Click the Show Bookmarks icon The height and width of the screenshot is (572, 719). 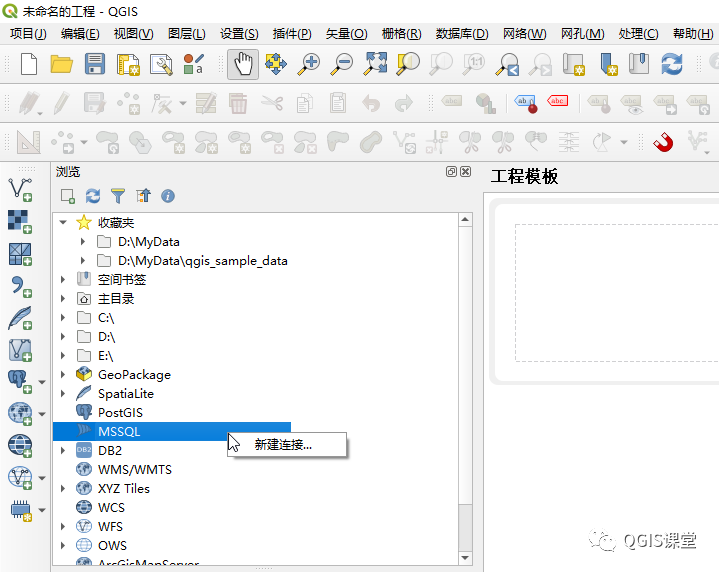click(x=639, y=64)
